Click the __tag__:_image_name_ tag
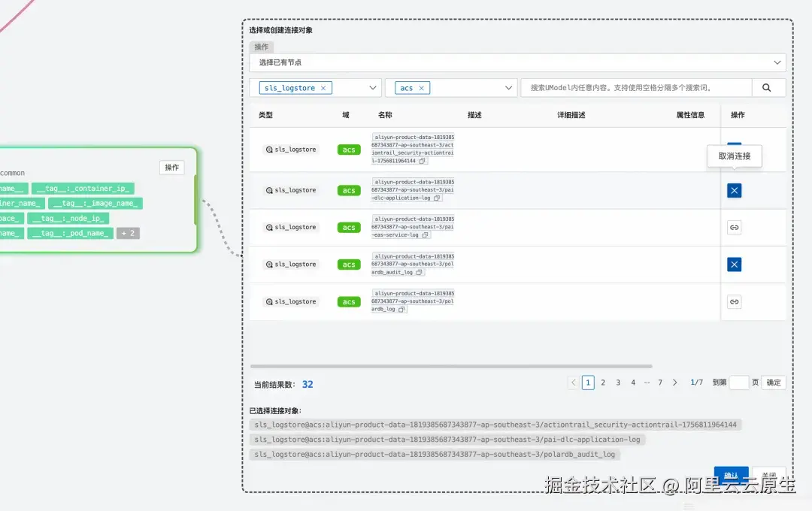This screenshot has width=812, height=511. click(x=95, y=204)
